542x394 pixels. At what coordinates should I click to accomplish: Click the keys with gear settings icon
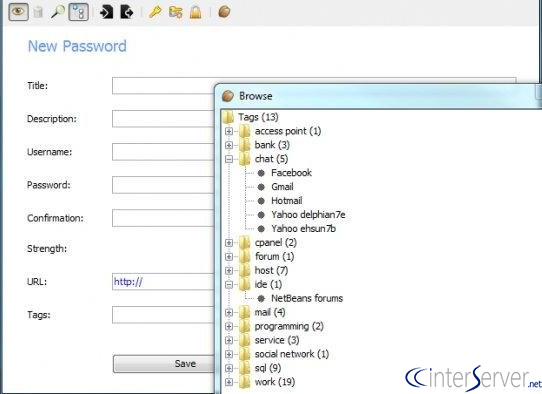(x=176, y=12)
